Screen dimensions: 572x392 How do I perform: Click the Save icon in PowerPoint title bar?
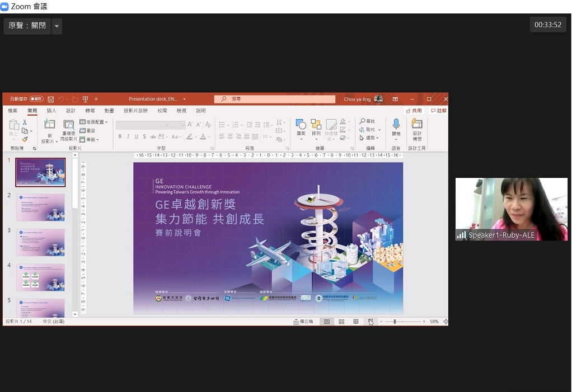tap(51, 99)
